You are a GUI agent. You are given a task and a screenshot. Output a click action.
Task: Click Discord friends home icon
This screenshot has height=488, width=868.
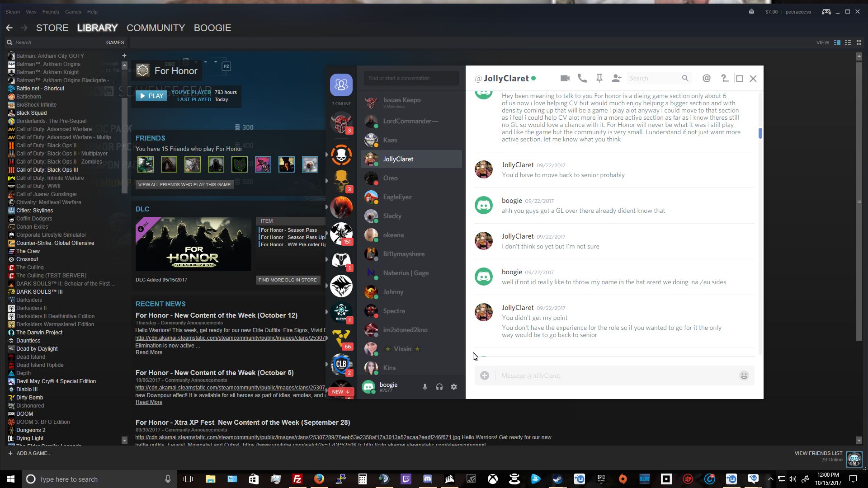pos(341,85)
